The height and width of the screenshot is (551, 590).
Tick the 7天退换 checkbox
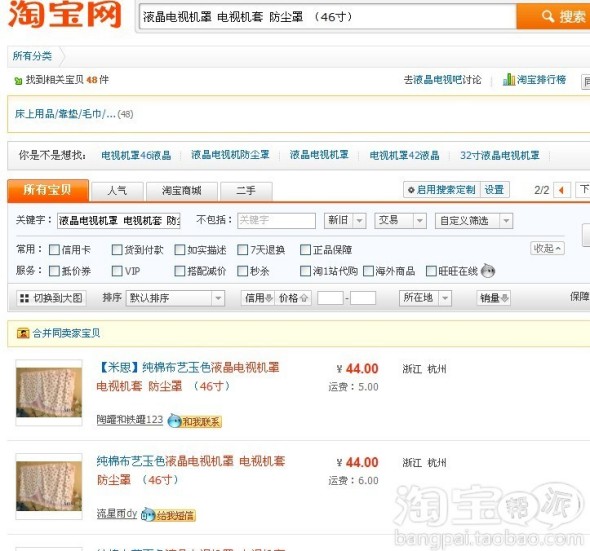point(243,250)
